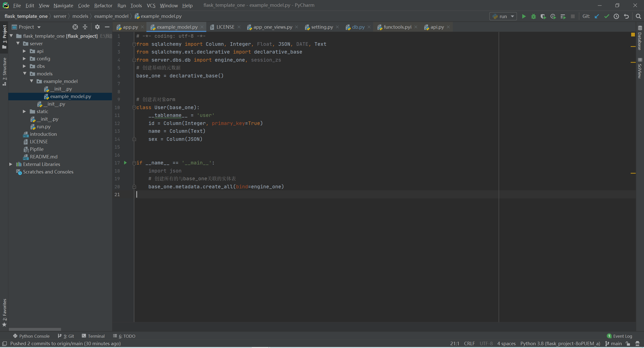This screenshot has width=644, height=348.
Task: Click Locate file crosshair icon in Project panel
Action: pos(75,27)
